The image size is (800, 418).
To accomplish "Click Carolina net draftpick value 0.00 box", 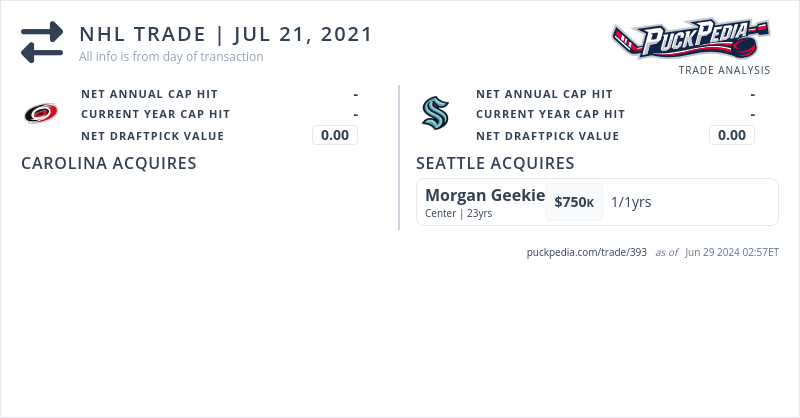I will tap(335, 135).
